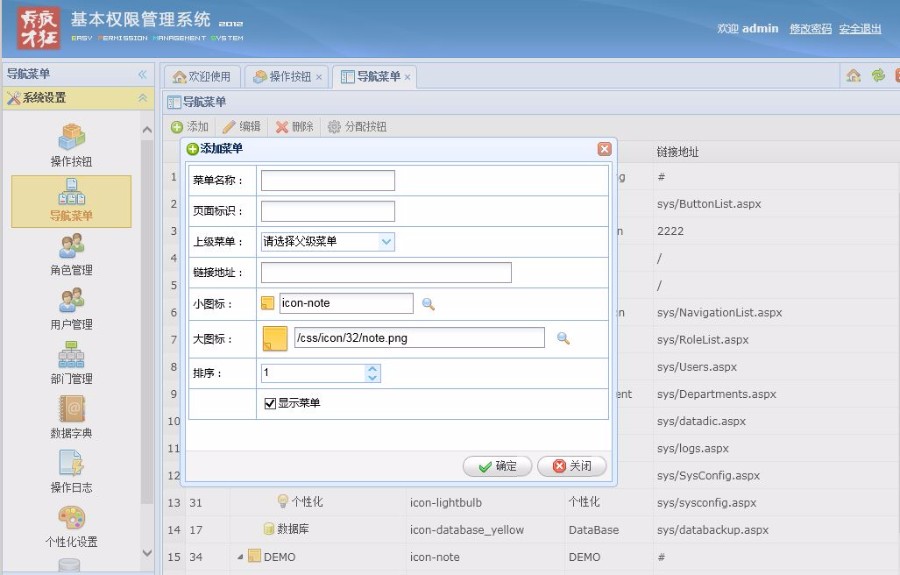Viewport: 900px width, 575px height.
Task: Click the sys/ButtonList.aspx cell
Action: (709, 204)
